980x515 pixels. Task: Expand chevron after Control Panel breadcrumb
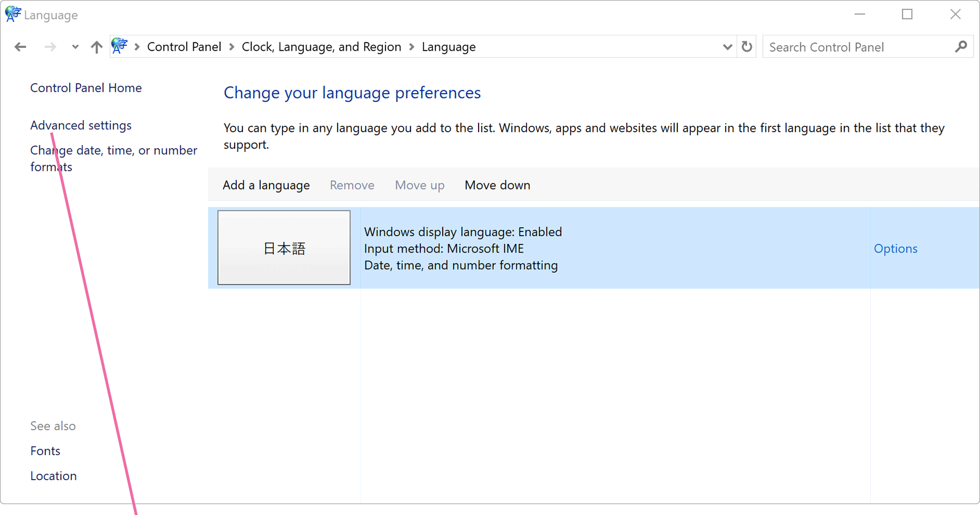(x=231, y=47)
